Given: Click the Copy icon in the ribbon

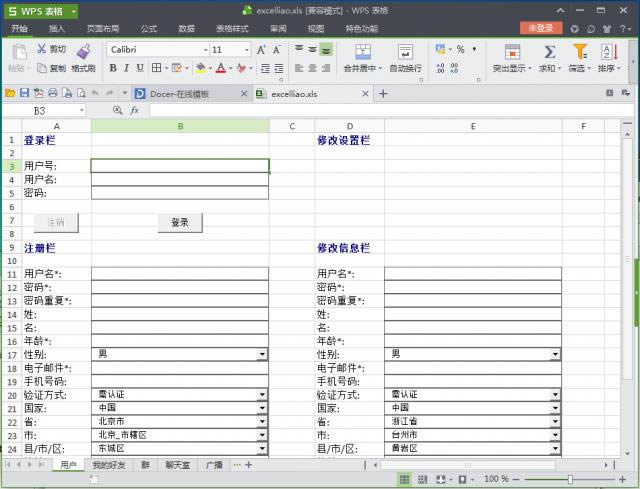Looking at the screenshot, I should [x=42, y=68].
